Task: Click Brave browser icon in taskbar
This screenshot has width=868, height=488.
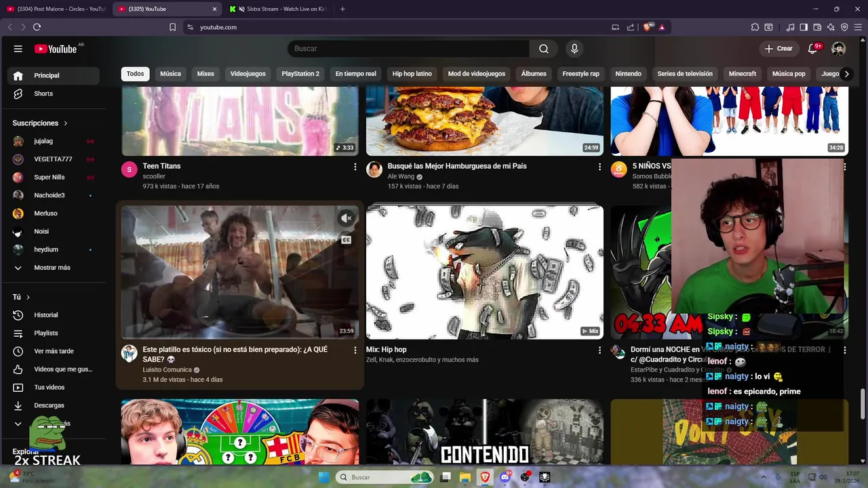Action: click(x=485, y=477)
